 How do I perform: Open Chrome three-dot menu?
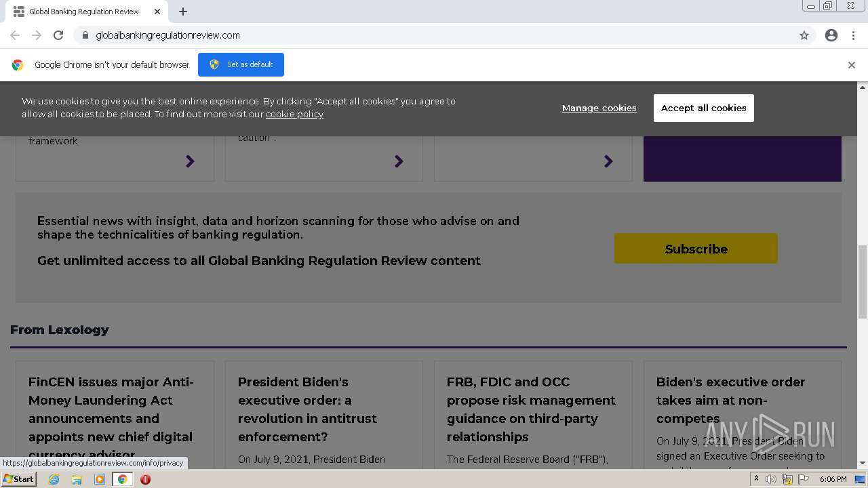pyautogui.click(x=853, y=35)
